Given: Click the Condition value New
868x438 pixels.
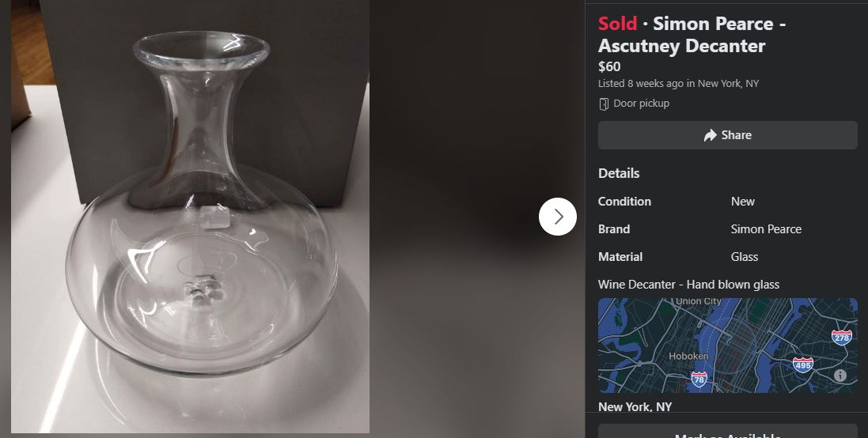Looking at the screenshot, I should coord(743,202).
